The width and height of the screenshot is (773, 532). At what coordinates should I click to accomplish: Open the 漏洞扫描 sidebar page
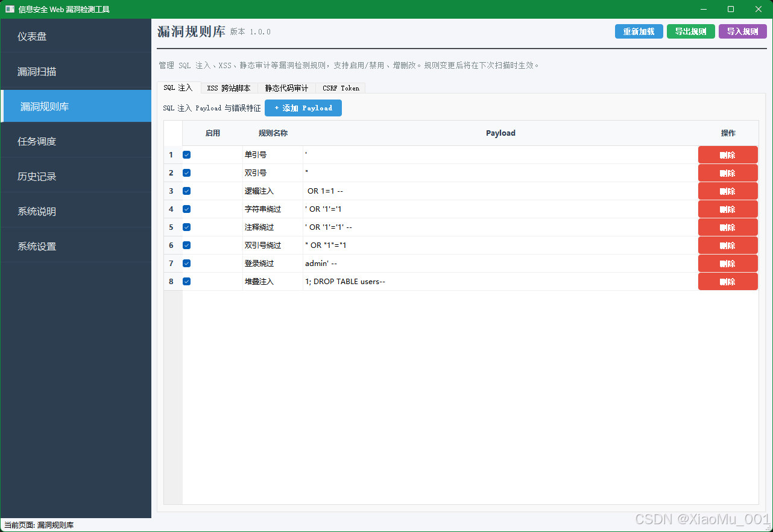pos(76,71)
